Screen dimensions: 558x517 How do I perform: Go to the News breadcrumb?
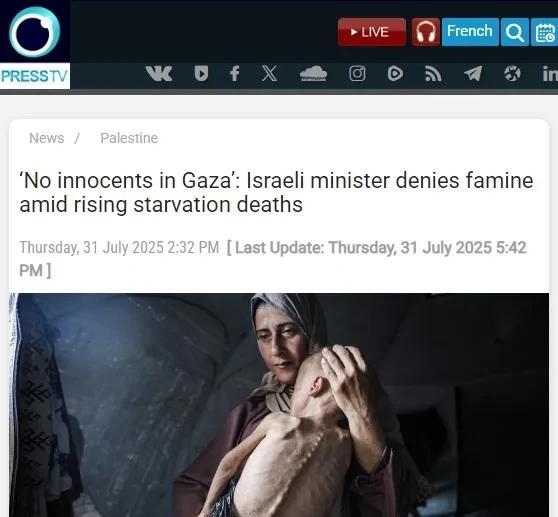pyautogui.click(x=47, y=138)
